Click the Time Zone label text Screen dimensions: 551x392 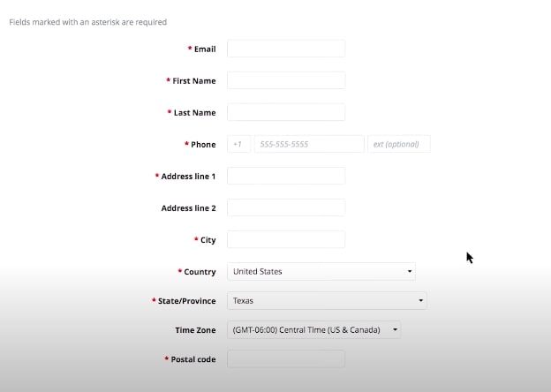point(195,330)
